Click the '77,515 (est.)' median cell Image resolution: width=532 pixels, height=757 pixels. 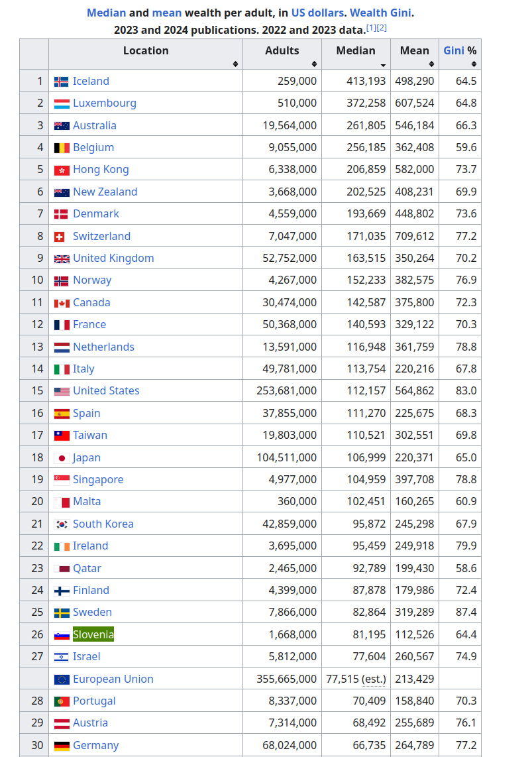356,679
